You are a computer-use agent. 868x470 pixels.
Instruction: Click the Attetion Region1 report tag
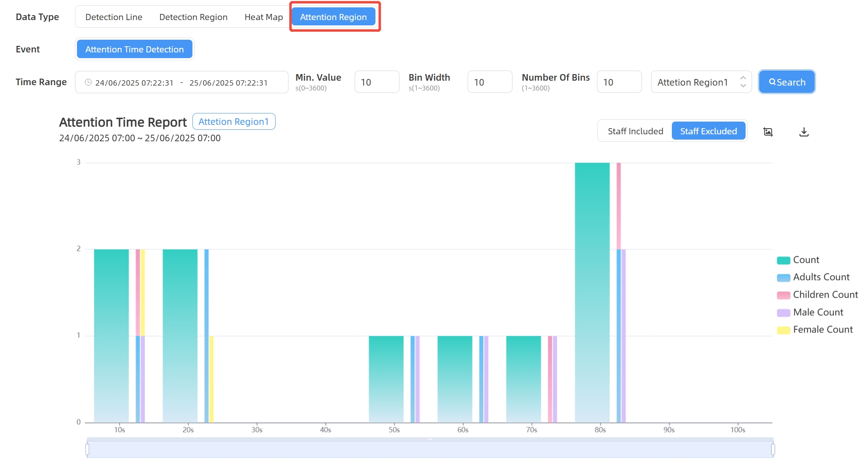(x=233, y=122)
